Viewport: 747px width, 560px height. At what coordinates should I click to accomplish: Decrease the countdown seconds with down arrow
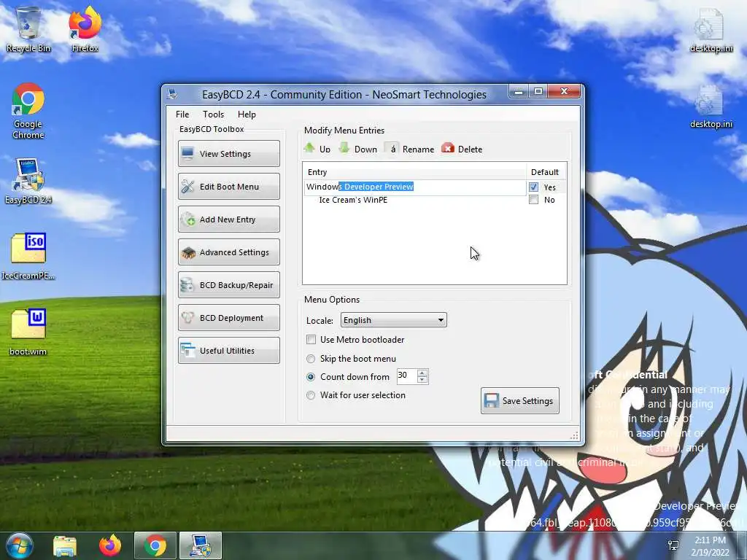[422, 379]
